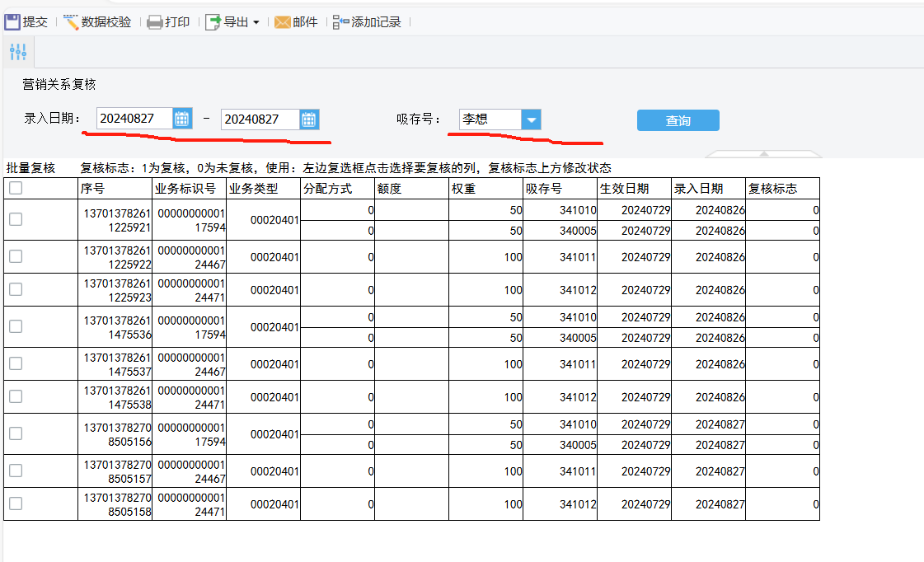Check the row with 序号 137013782611475536
Image resolution: width=924 pixels, height=562 pixels.
[16, 326]
